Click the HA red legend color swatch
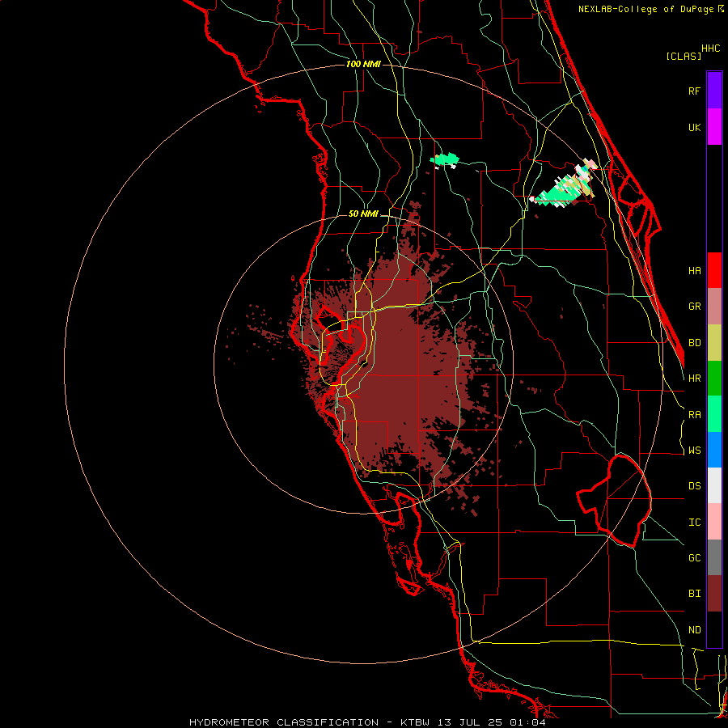This screenshot has height=728, width=728. [714, 270]
